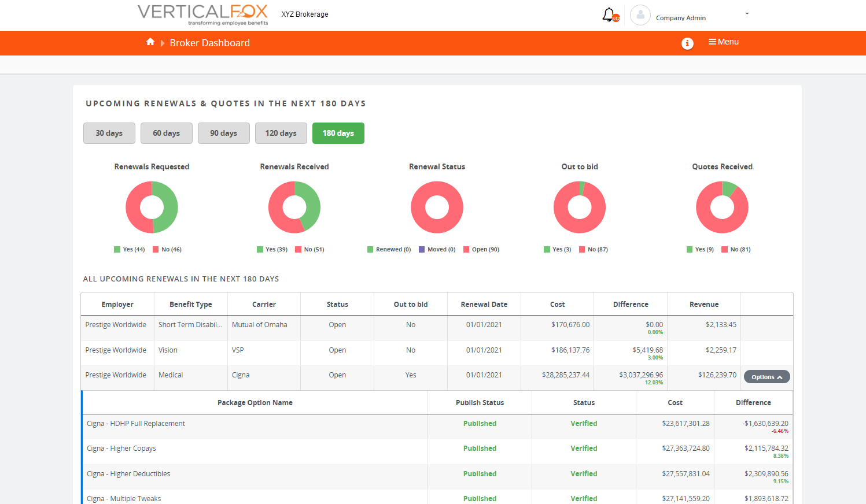Click the green color swatch next to Yes (39)
The image size is (866, 504).
tap(259, 249)
